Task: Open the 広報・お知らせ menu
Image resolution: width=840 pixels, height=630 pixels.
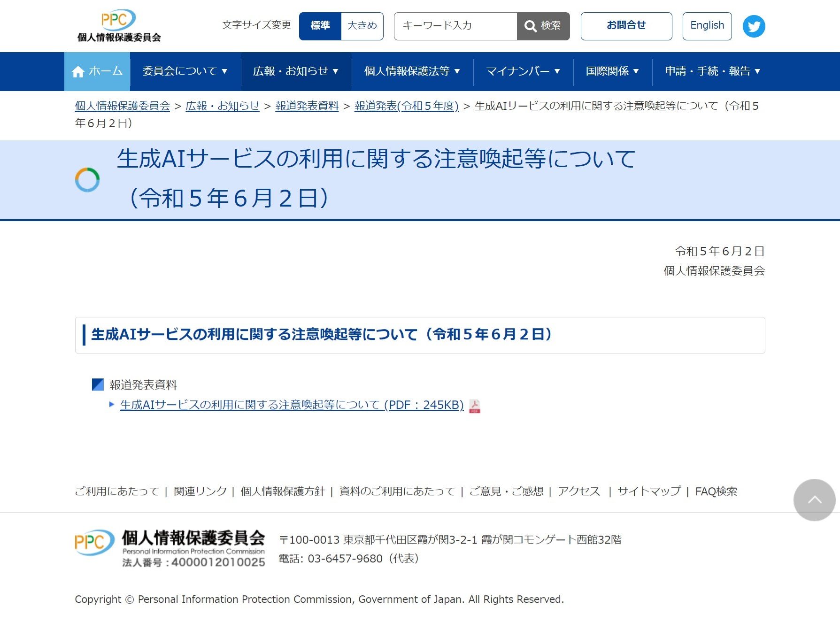Action: [296, 71]
